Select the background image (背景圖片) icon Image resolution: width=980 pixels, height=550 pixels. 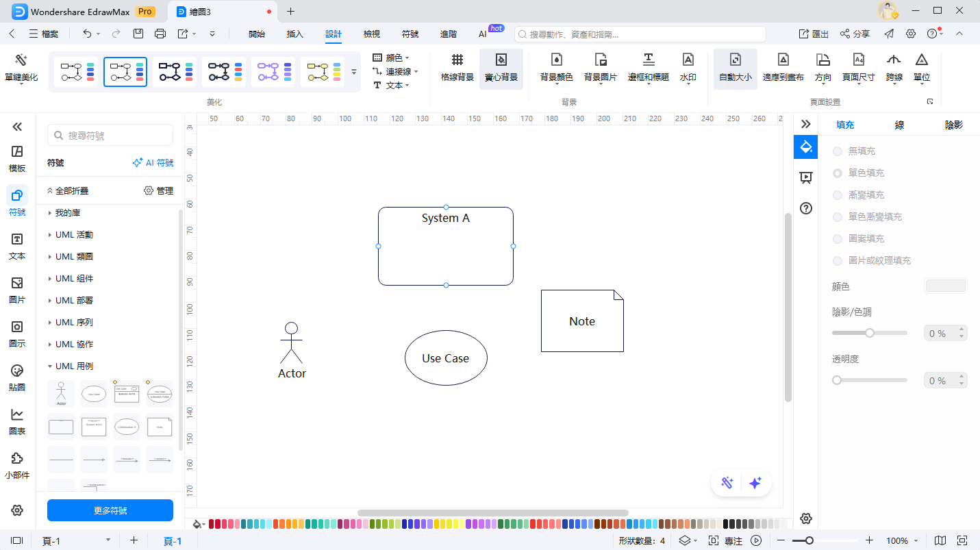[x=600, y=62]
